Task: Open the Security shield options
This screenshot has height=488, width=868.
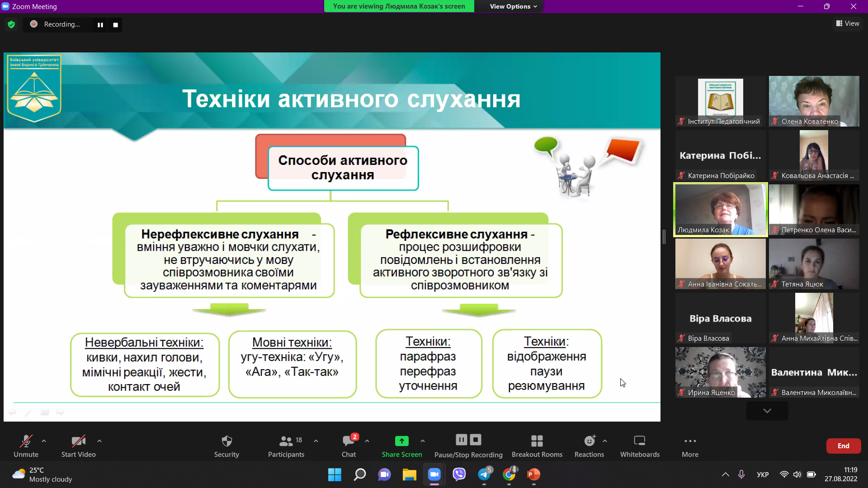Action: pos(226,445)
